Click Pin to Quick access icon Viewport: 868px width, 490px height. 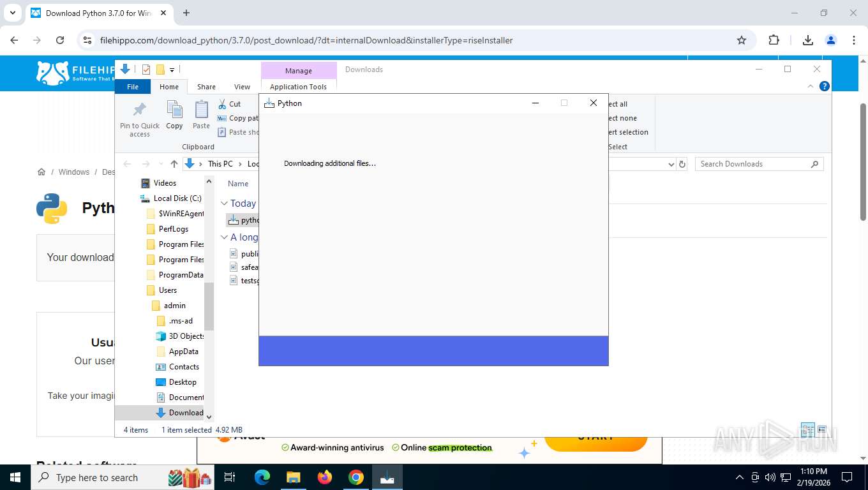point(139,110)
